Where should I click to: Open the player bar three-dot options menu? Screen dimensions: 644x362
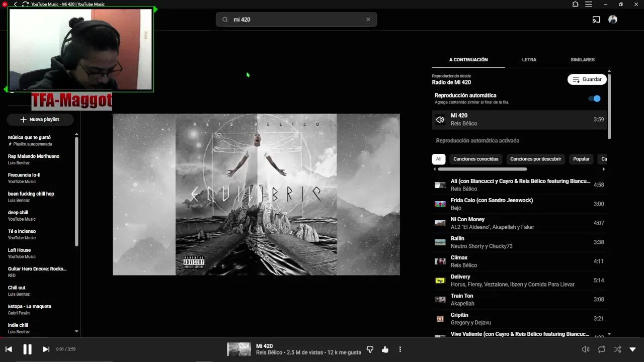point(400,349)
